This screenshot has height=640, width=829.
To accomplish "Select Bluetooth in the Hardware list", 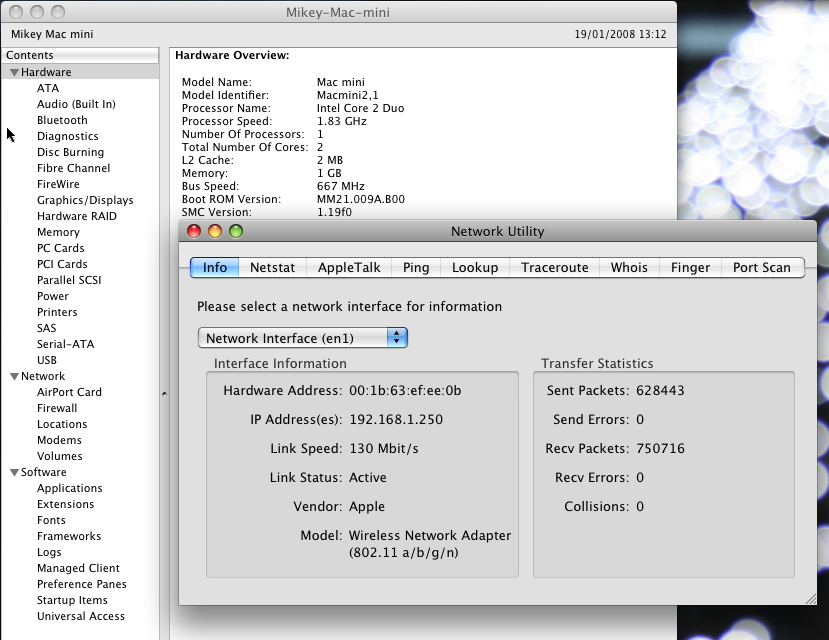I will (62, 120).
